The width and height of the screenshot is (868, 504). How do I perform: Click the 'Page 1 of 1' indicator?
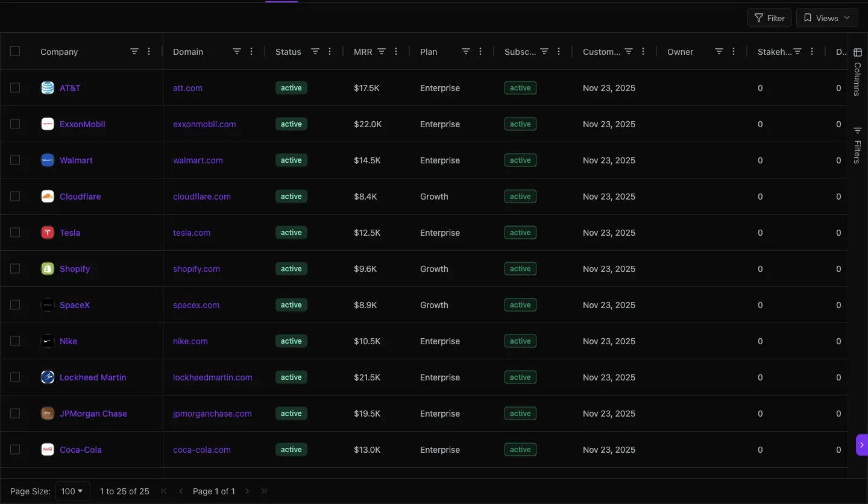[x=214, y=491]
